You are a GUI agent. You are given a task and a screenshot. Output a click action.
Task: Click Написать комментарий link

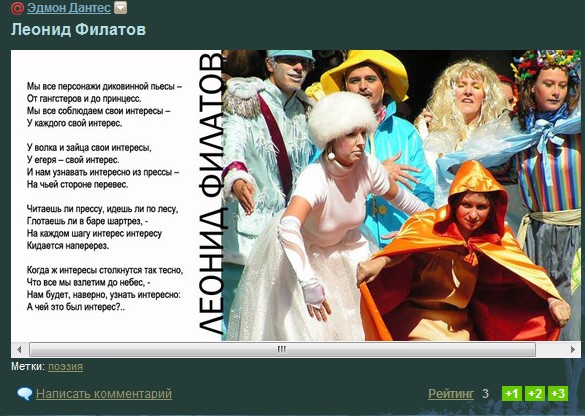click(x=104, y=394)
